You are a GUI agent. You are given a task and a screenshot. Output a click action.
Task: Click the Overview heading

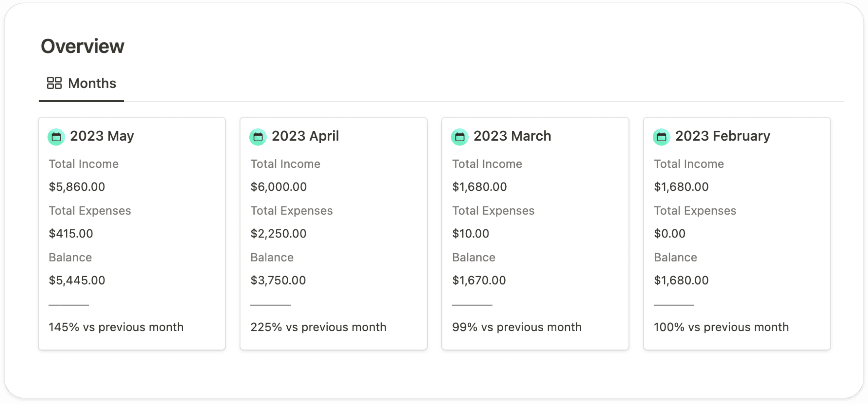[x=83, y=46]
